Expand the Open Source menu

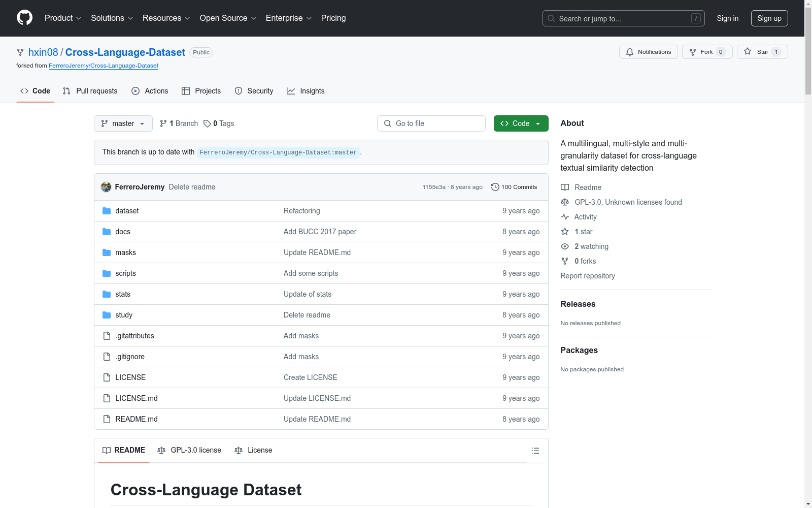pos(228,18)
